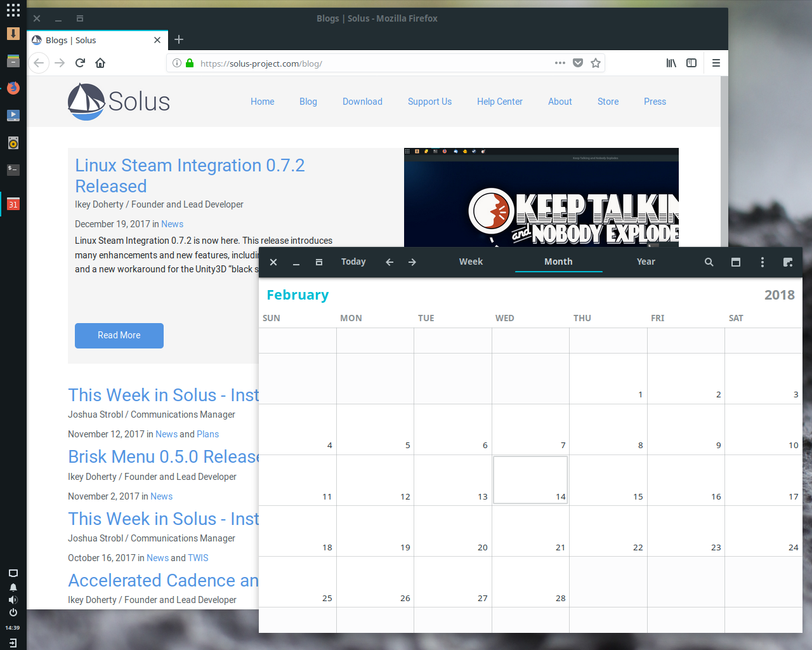Toggle Firefox sidebar icon
The height and width of the screenshot is (650, 812).
tap(691, 63)
